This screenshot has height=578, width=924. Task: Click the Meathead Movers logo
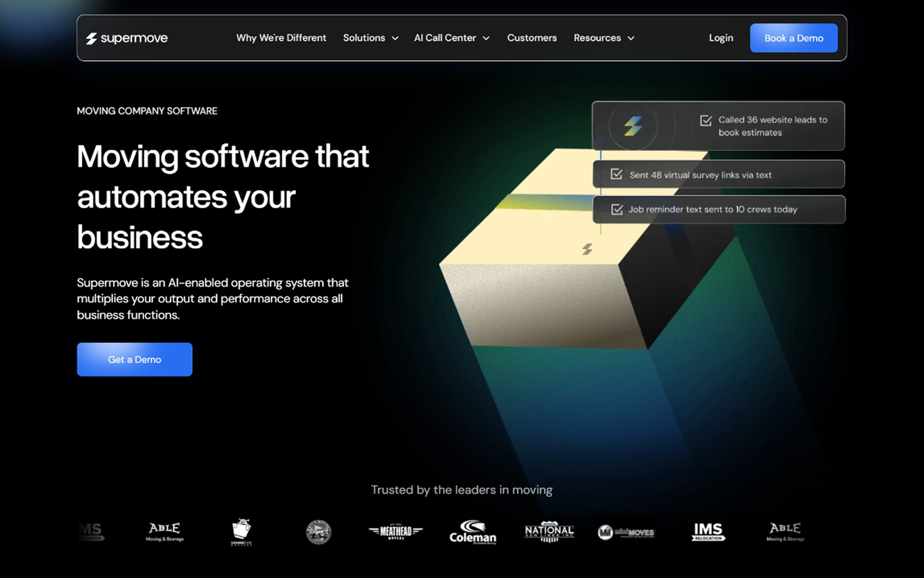point(396,531)
